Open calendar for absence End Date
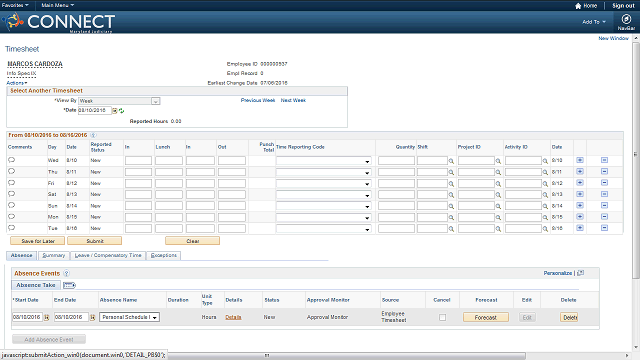This screenshot has height=360, width=640. pyautogui.click(x=93, y=317)
